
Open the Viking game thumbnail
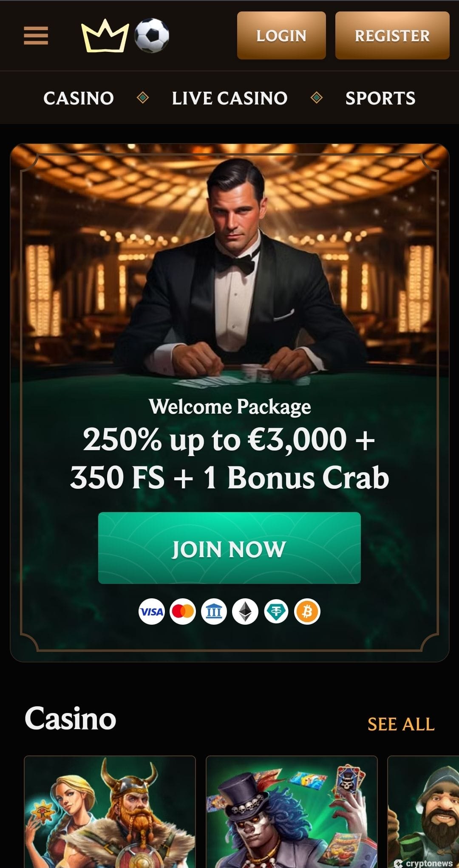click(x=110, y=812)
